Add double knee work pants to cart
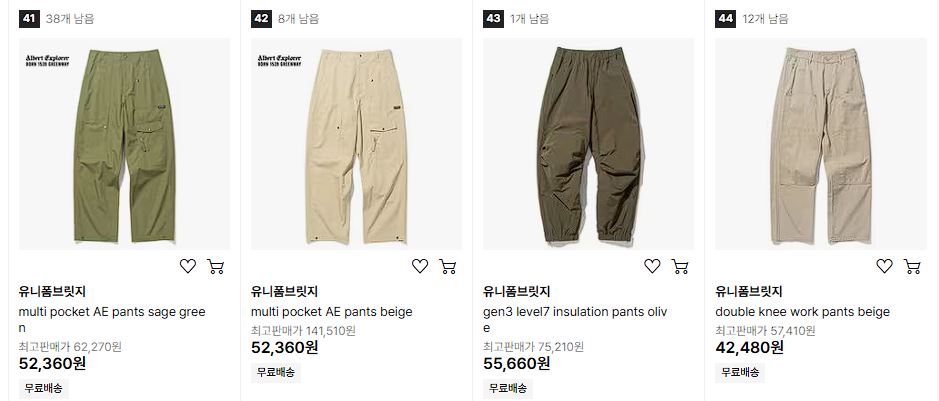The width and height of the screenshot is (939, 401). pos(912,266)
